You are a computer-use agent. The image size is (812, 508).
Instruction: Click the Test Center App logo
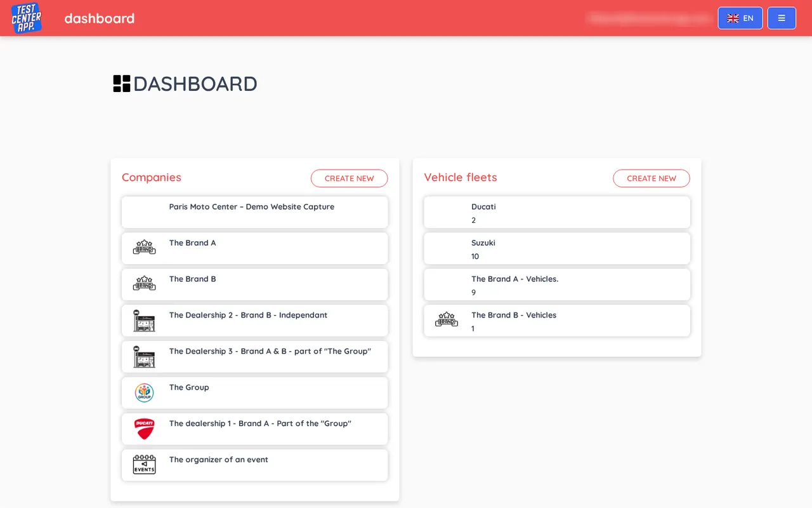[26, 18]
